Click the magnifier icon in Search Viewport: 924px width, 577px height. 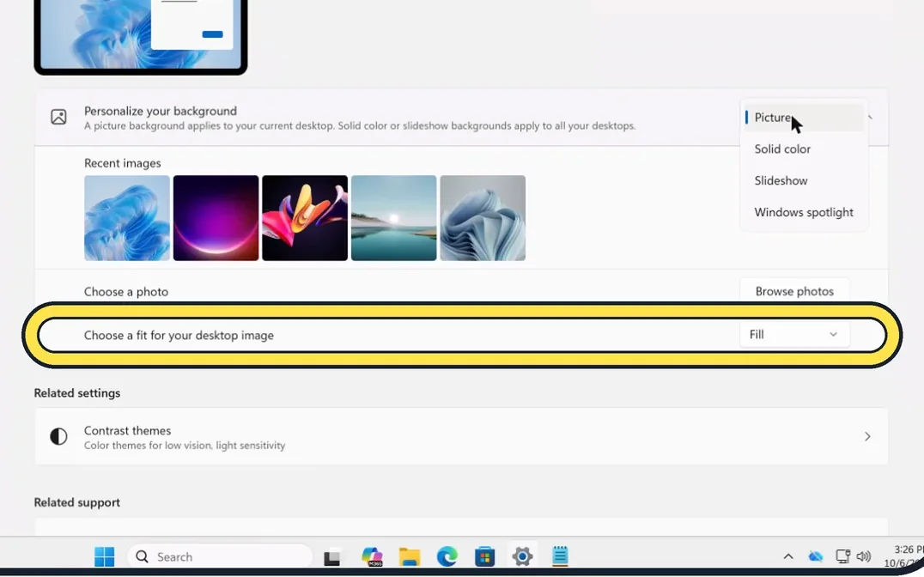142,556
